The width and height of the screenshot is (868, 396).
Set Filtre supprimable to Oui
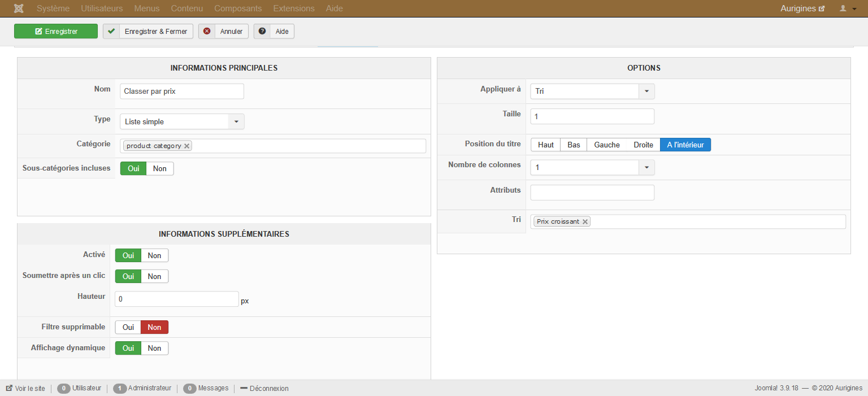pyautogui.click(x=128, y=327)
